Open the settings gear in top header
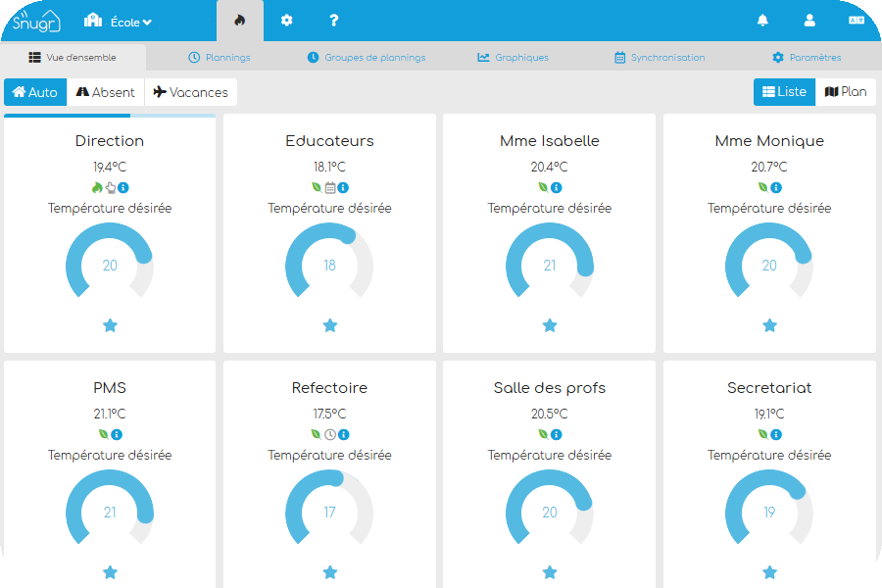The image size is (882, 588). tap(287, 21)
